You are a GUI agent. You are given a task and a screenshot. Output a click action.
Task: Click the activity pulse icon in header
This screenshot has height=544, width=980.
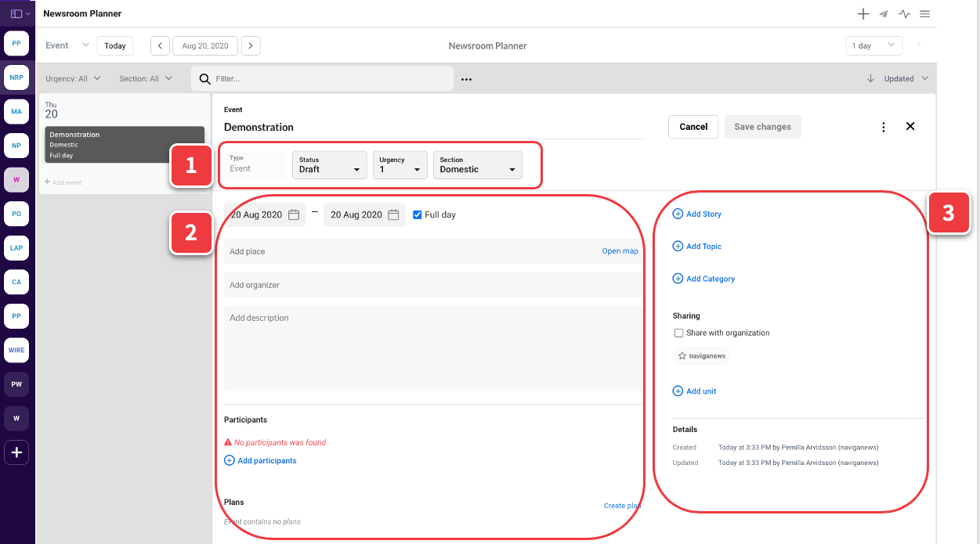(905, 14)
